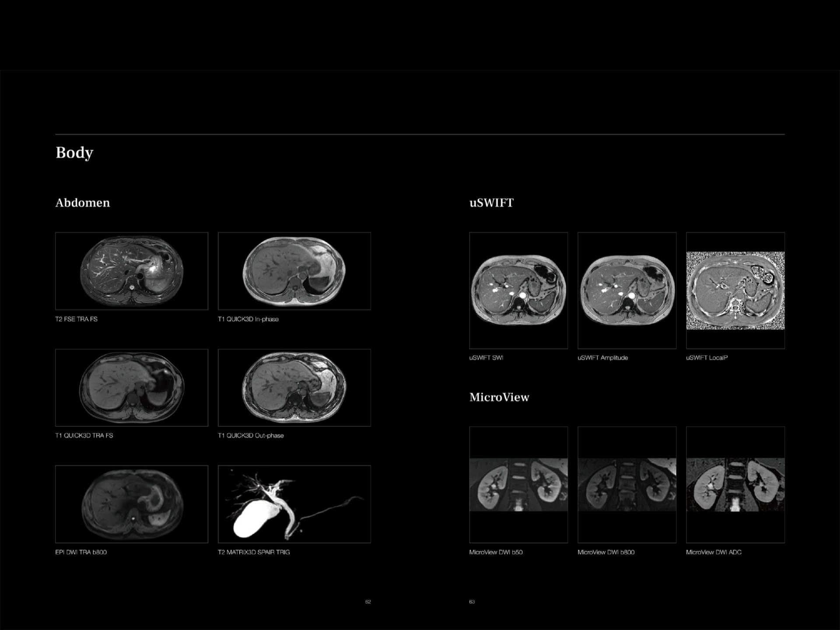840x630 pixels.
Task: Select the Abdomen section heading
Action: [83, 203]
